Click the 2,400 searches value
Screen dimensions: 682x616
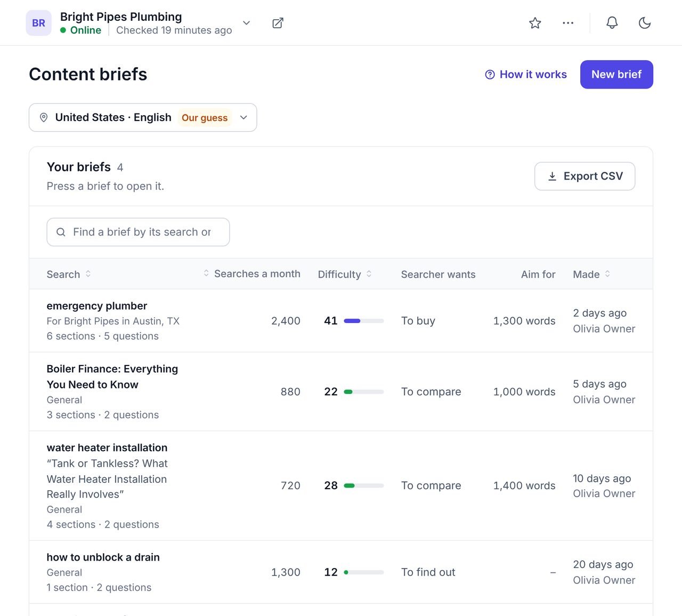point(286,321)
